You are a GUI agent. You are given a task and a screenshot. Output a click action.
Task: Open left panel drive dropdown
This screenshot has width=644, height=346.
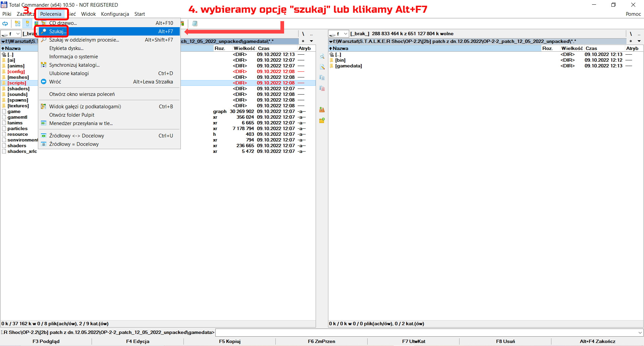point(11,34)
